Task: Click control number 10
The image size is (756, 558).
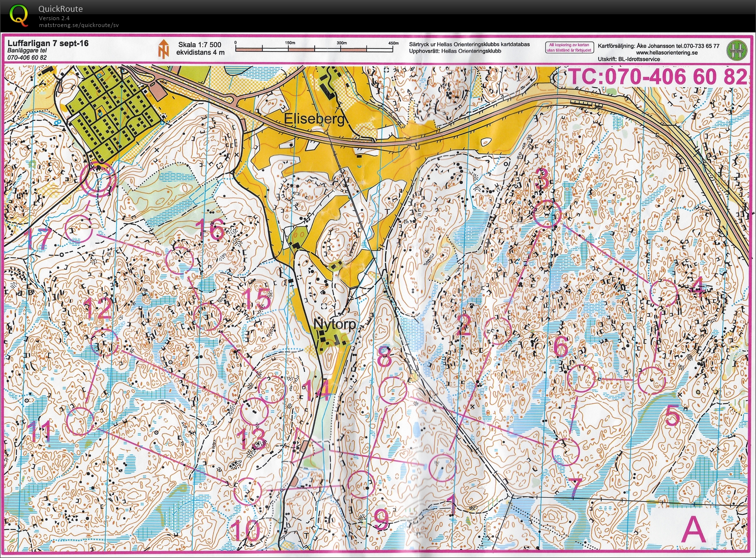Action: tap(245, 531)
